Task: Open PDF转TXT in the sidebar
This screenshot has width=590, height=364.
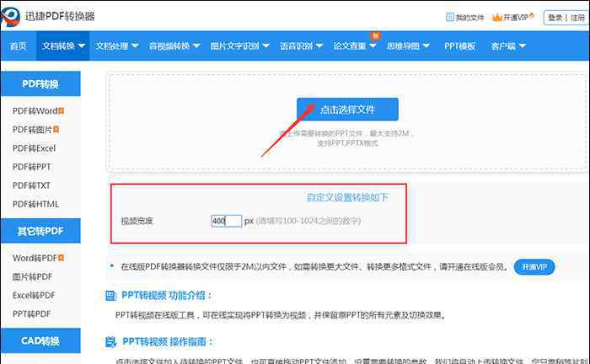Action: [31, 185]
